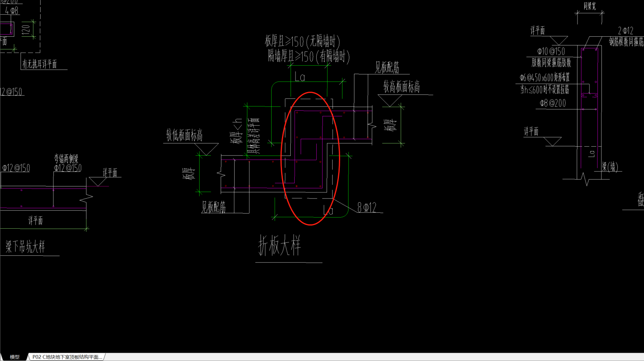Select the 弯锚两侧梁 annotation
This screenshot has height=361, width=644.
tap(66, 159)
